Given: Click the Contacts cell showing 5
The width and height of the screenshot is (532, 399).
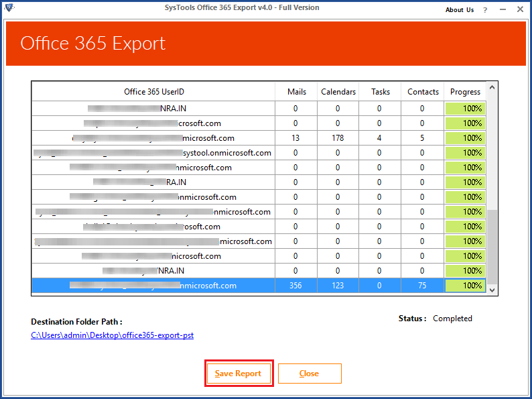Looking at the screenshot, I should pyautogui.click(x=422, y=138).
